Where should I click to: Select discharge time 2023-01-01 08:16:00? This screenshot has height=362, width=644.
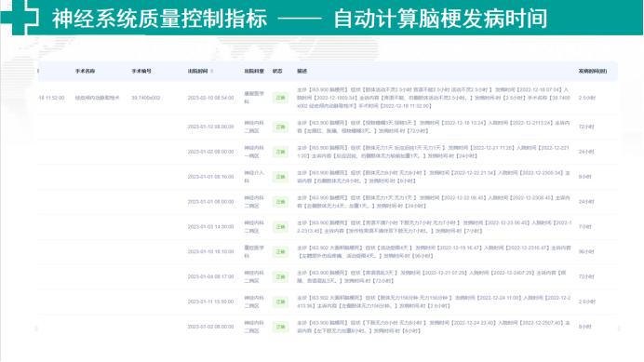[x=210, y=177]
